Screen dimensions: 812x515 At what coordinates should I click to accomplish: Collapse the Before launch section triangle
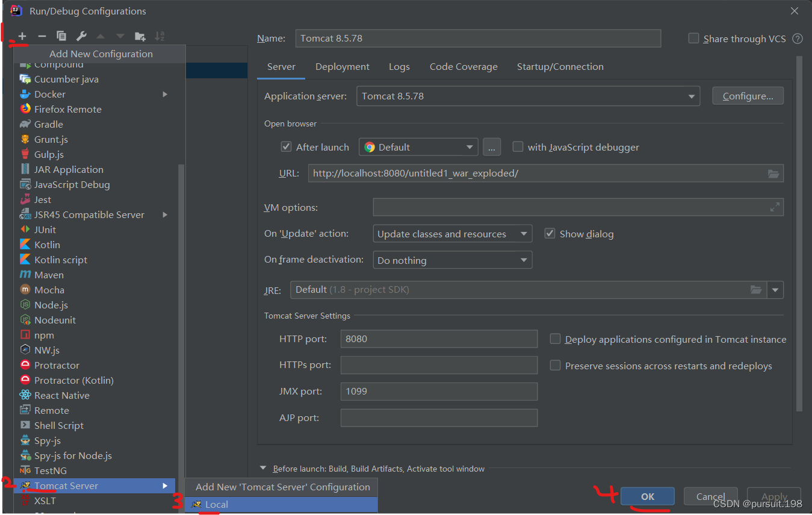click(263, 468)
